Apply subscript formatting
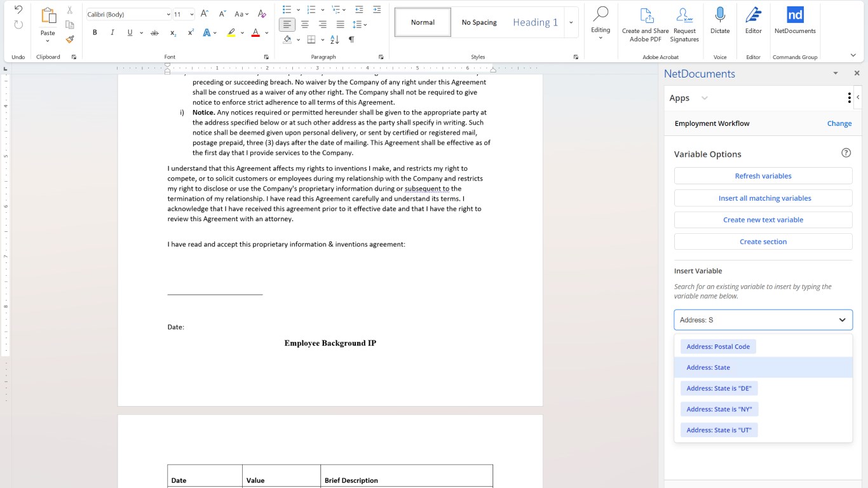Viewport: 868px width, 488px height. [173, 32]
